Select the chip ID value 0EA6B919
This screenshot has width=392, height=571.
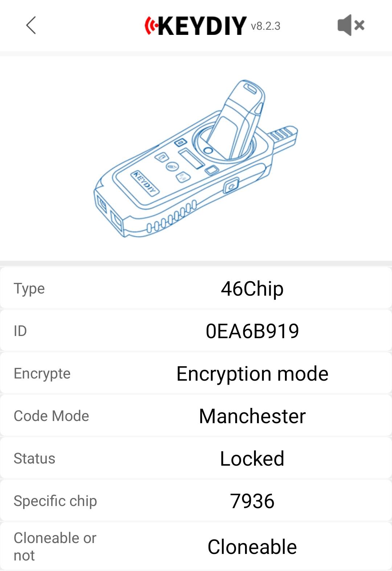[x=252, y=331]
